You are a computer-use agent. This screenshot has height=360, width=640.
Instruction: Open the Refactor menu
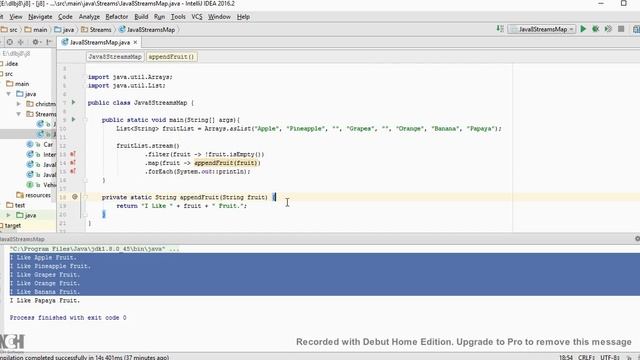coord(117,17)
